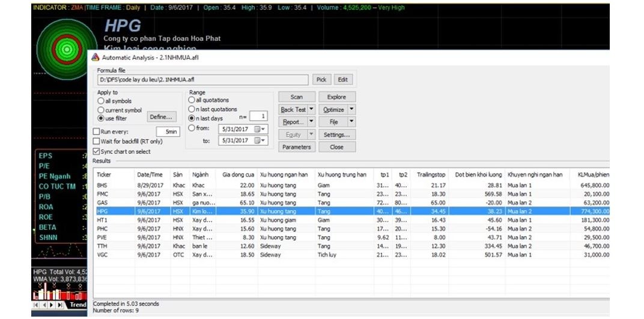Click the n= value input field
The height and width of the screenshot is (319, 644).
click(258, 116)
